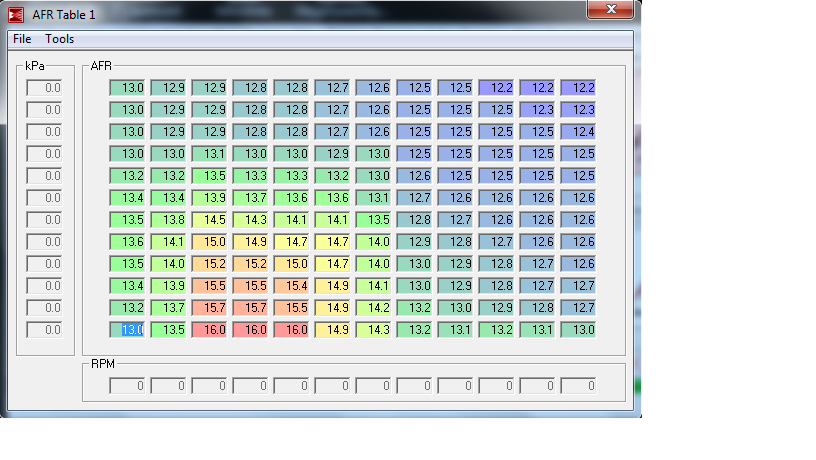Select the 14.3 cell left of 13.2
The image size is (816, 460).
(374, 330)
